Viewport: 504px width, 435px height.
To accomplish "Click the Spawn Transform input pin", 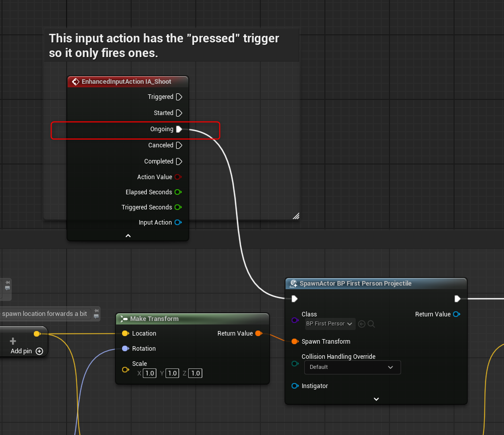I will [x=295, y=342].
